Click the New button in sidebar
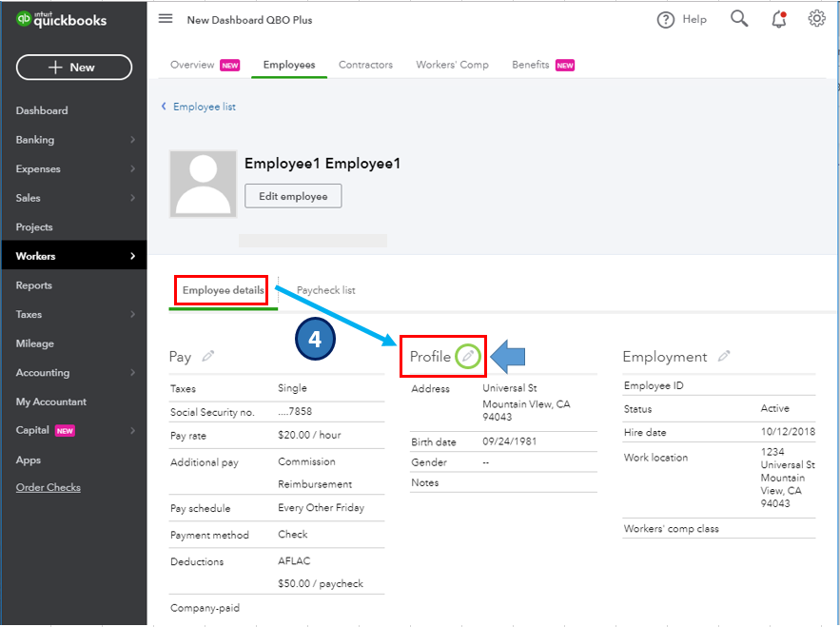Screen dimensions: 840x627 (74, 67)
